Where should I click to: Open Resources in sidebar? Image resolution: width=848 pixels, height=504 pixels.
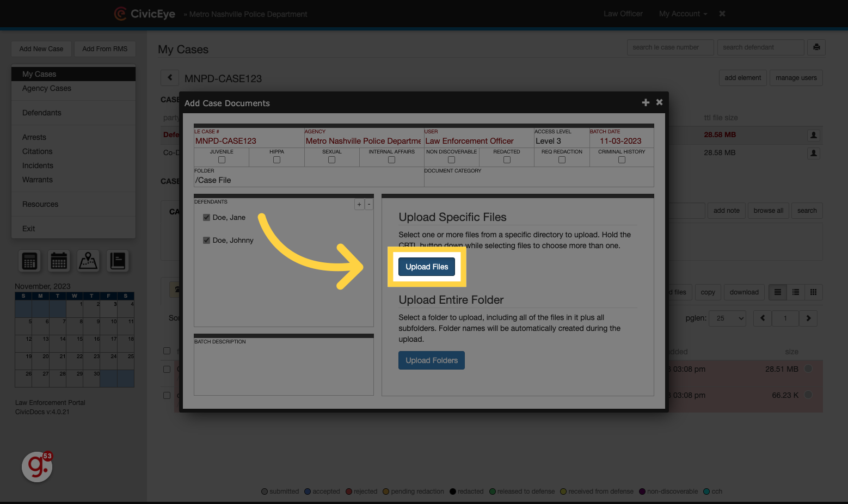(73, 204)
